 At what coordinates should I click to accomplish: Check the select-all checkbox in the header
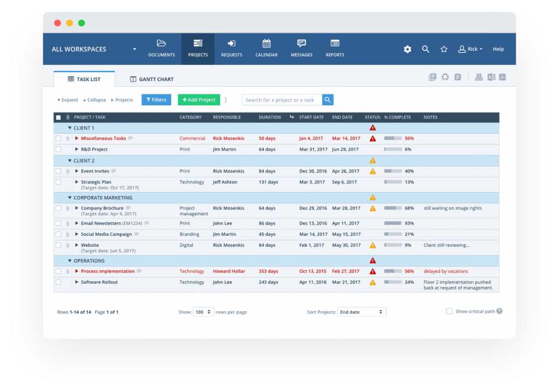58,117
